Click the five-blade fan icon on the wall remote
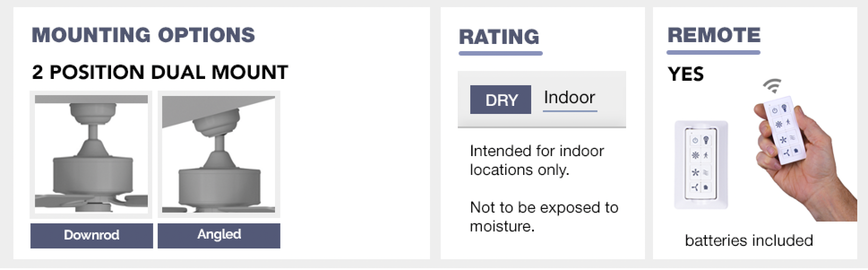The width and height of the screenshot is (868, 270). point(696,172)
